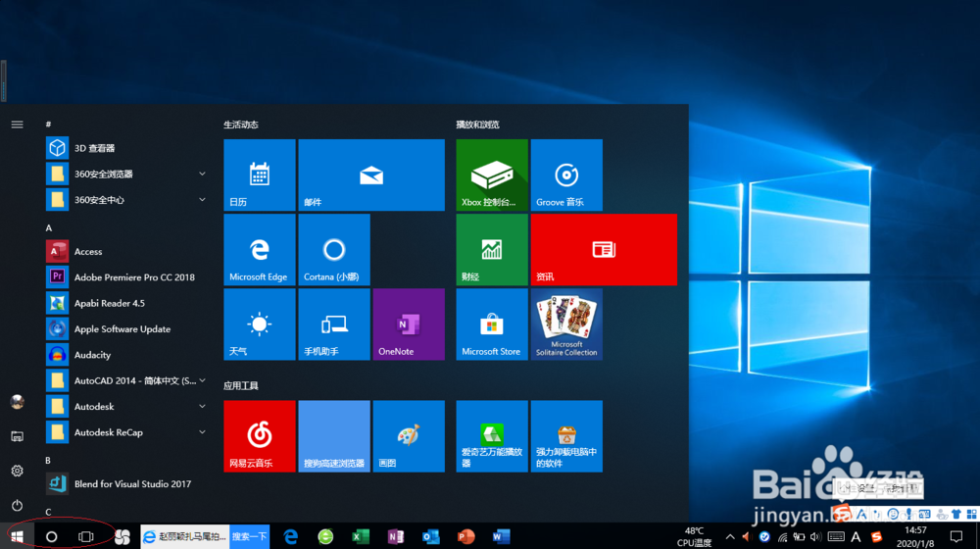Switch to the 赵丽颖扎马尾拍 browser tab
Viewport: 980px width, 549px height.
(185, 536)
